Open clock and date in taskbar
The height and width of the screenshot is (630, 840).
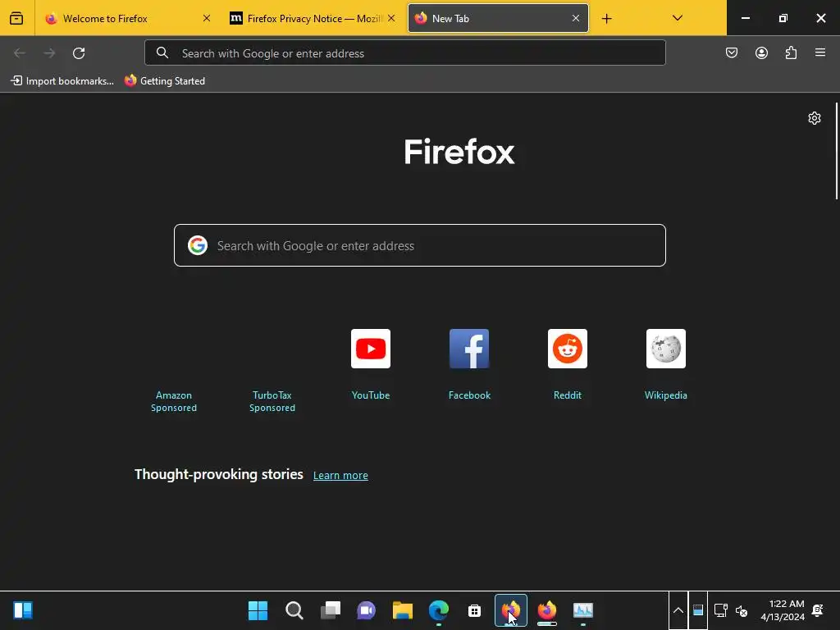[783, 610]
